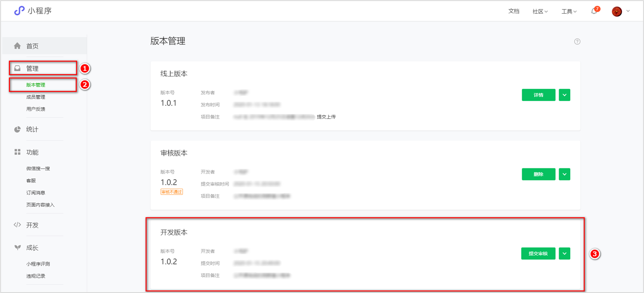644x293 pixels.
Task: Open the notification bell icon
Action: 594,11
